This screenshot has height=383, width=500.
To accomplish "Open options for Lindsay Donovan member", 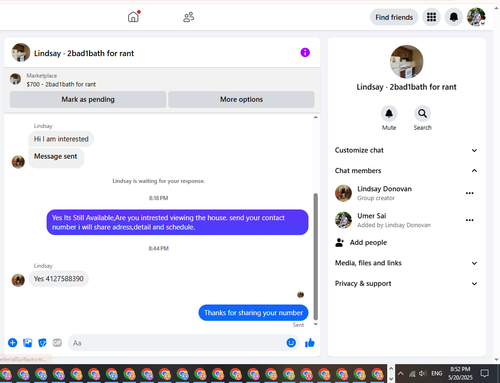I will click(470, 193).
